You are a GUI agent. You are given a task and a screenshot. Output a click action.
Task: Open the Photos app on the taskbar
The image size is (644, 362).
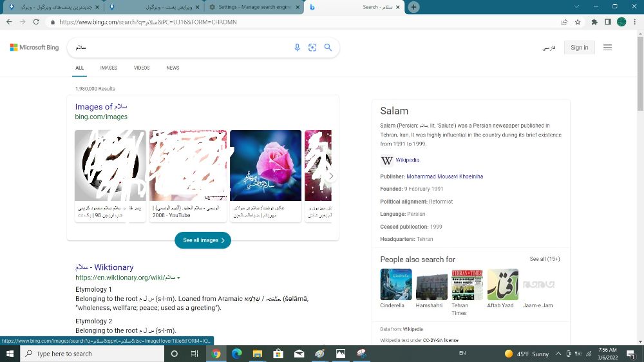(x=341, y=354)
